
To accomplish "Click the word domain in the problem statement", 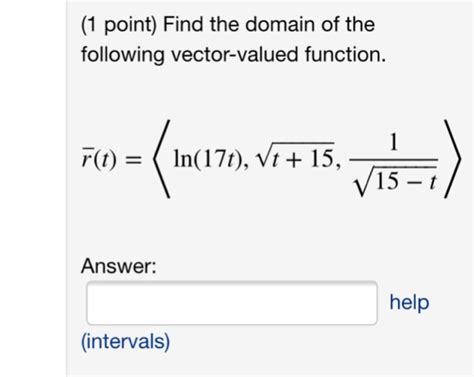I will click(280, 24).
